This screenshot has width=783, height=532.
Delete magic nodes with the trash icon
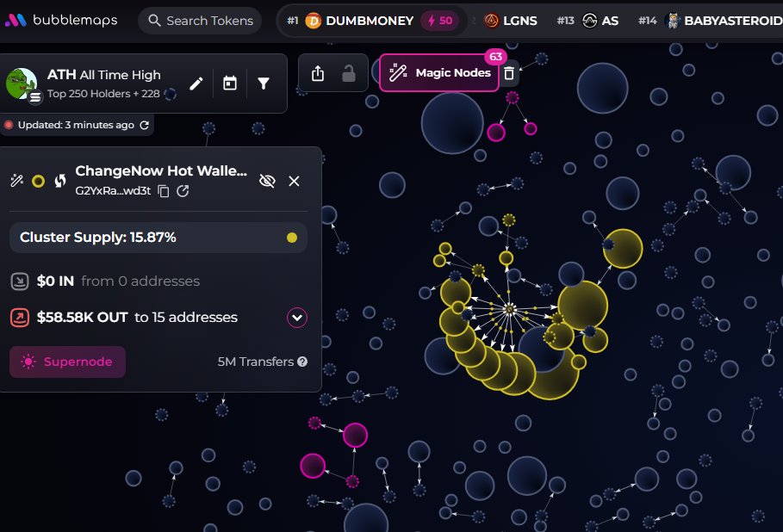(509, 74)
